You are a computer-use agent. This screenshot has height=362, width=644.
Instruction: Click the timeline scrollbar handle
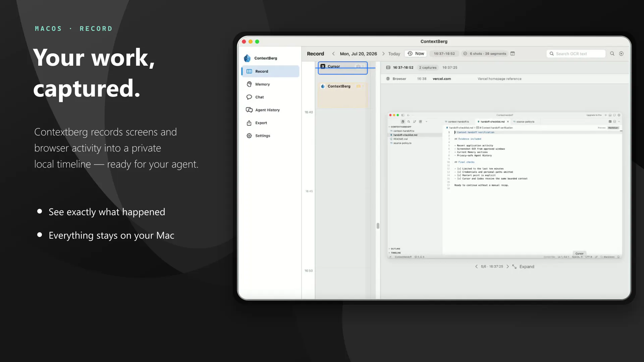click(378, 226)
